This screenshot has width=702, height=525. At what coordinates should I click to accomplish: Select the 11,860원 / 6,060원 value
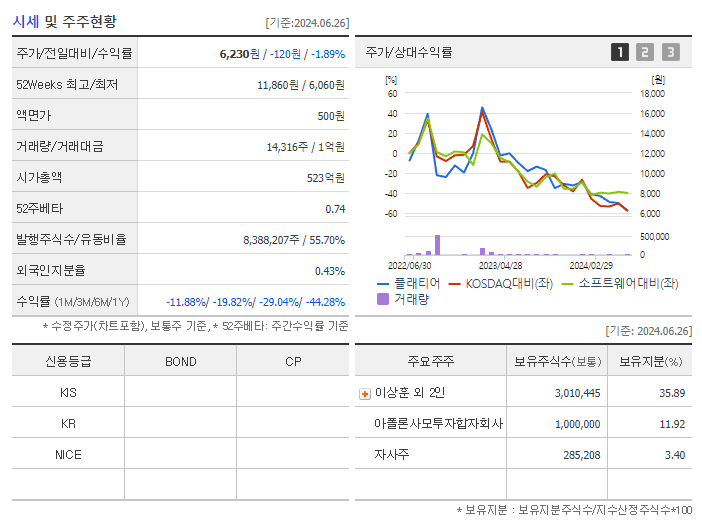pos(301,85)
